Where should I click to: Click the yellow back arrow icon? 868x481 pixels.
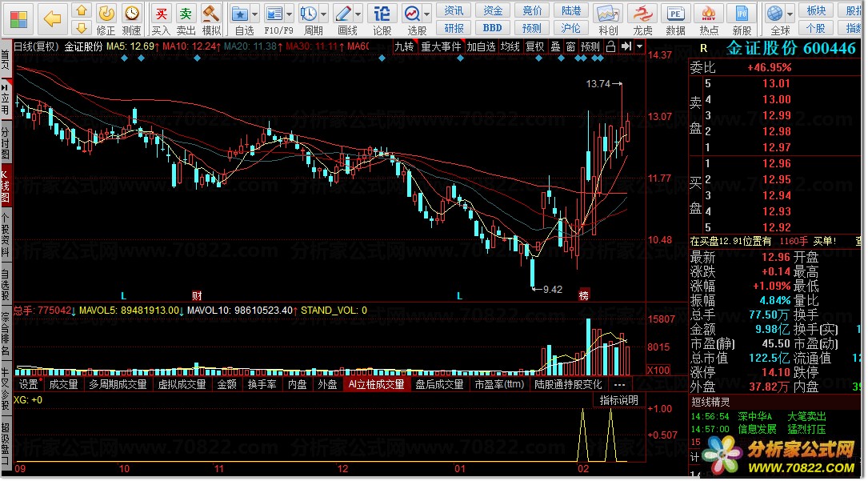(53, 19)
